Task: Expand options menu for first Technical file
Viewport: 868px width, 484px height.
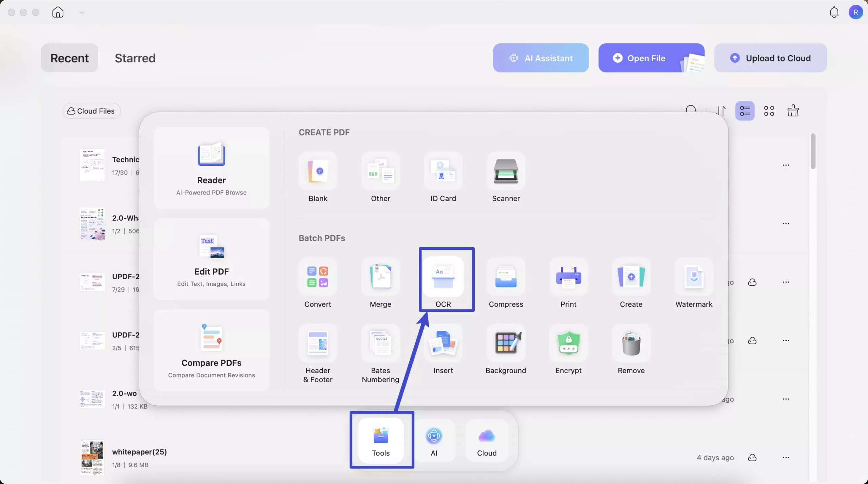Action: click(x=786, y=165)
